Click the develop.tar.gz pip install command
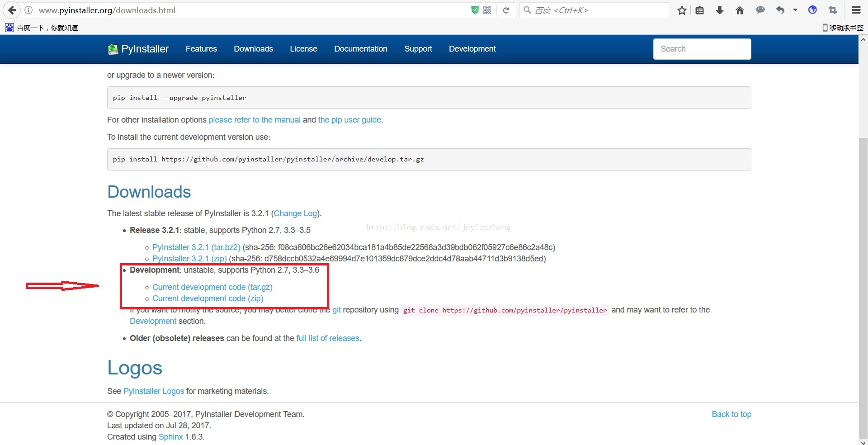Viewport: 868px width, 445px height. click(269, 159)
